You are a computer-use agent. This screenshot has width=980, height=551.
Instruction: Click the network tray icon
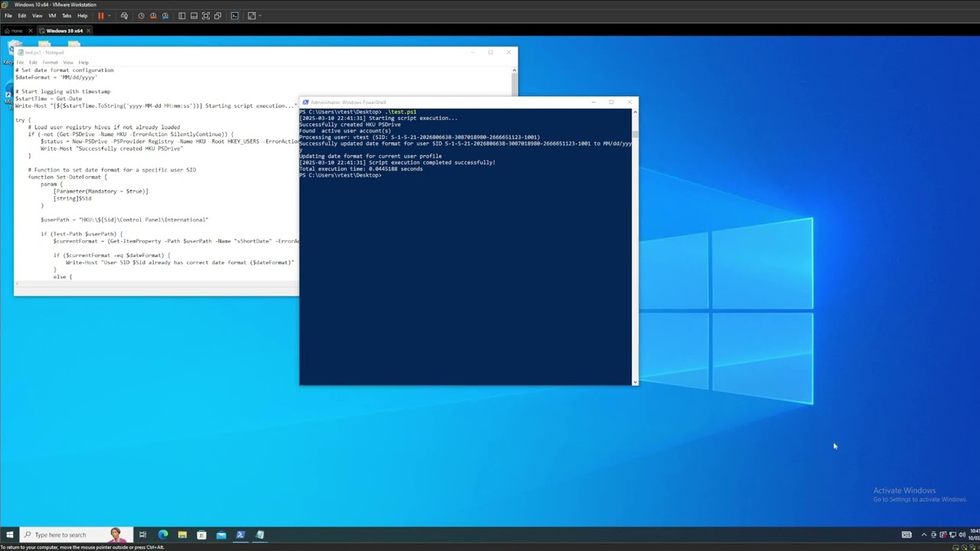coord(952,535)
